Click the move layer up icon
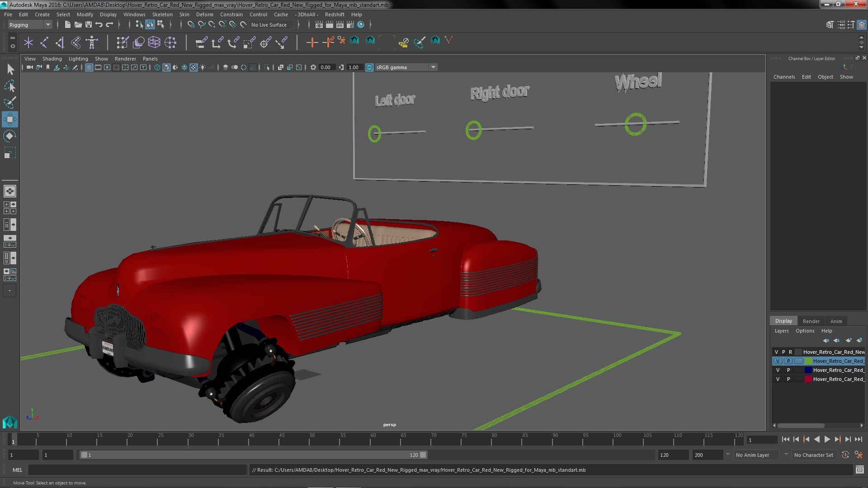 click(x=826, y=340)
